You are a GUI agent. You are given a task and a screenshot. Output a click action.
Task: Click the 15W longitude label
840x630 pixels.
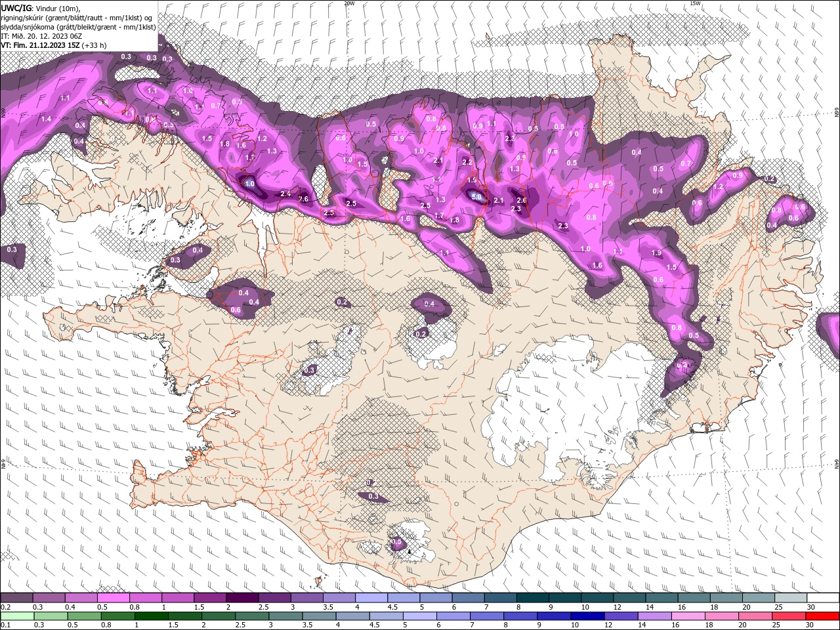(695, 3)
